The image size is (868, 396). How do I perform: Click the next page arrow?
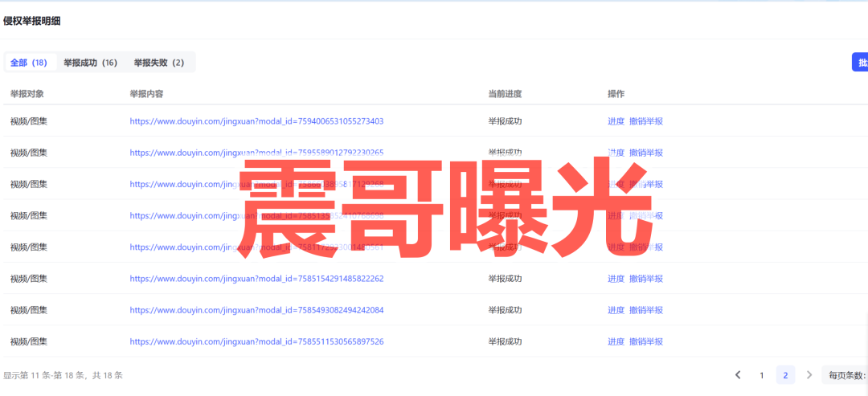[809, 375]
